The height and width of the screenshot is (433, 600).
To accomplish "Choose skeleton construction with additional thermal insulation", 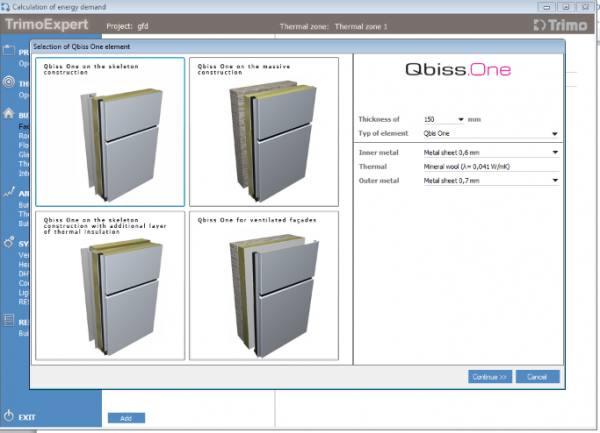I will click(x=110, y=286).
